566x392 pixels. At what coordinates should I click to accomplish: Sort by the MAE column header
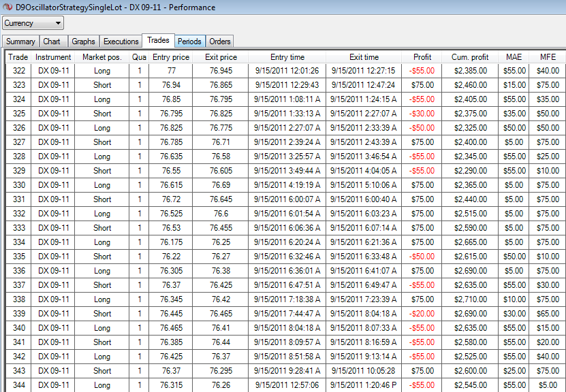pyautogui.click(x=514, y=57)
